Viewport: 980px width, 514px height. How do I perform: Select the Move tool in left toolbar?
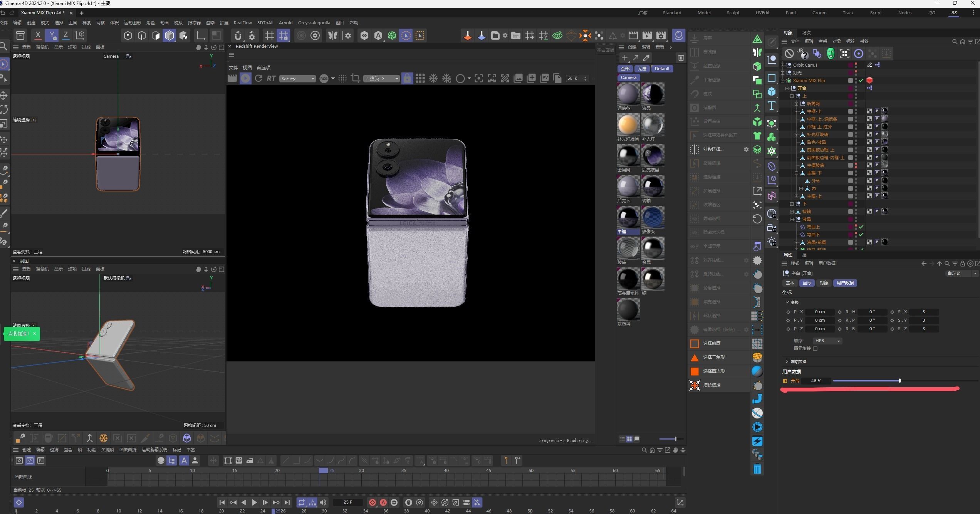click(x=4, y=95)
